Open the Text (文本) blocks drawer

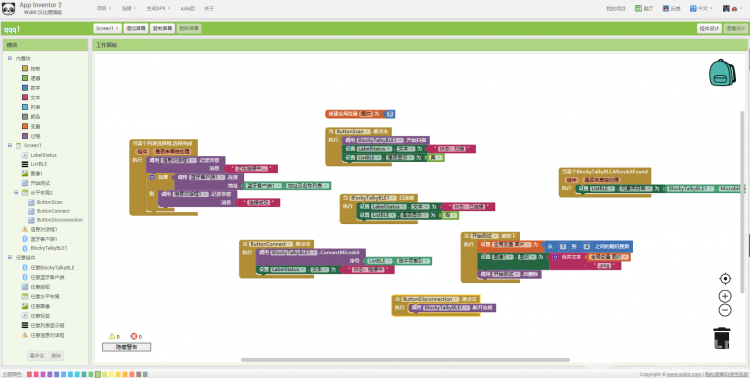tap(32, 98)
